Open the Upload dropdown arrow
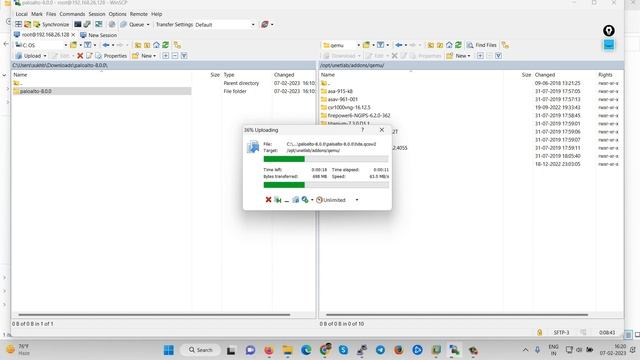This screenshot has height=360, width=640. point(45,56)
